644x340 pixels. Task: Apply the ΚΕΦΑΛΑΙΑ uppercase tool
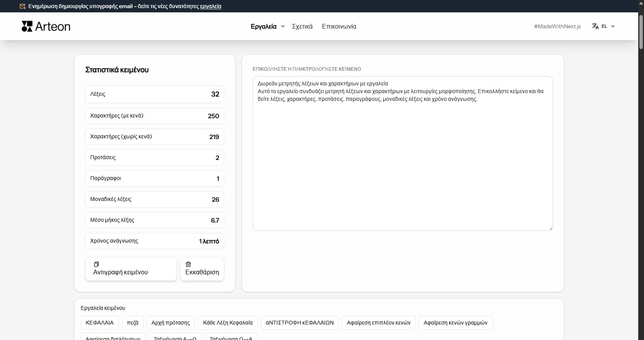[100, 323]
